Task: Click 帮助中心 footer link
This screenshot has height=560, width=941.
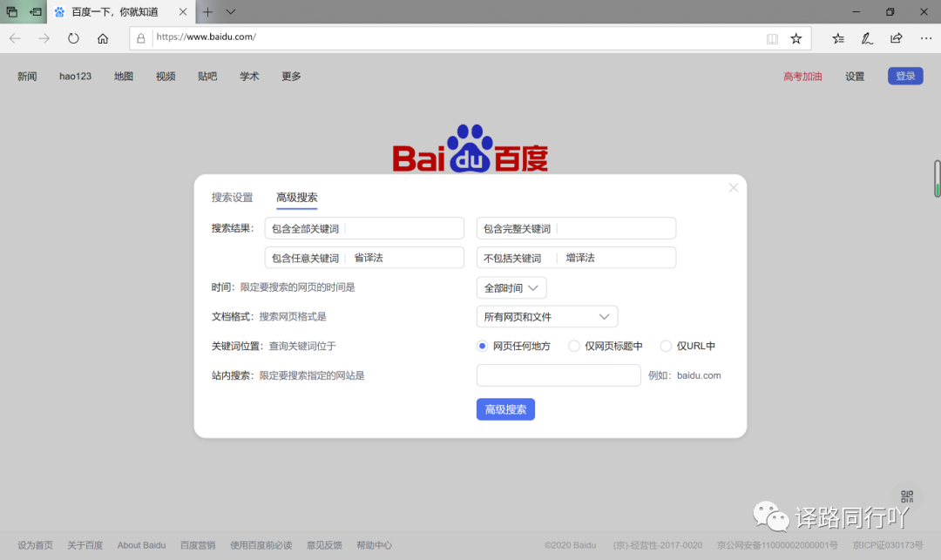Action: 374,545
